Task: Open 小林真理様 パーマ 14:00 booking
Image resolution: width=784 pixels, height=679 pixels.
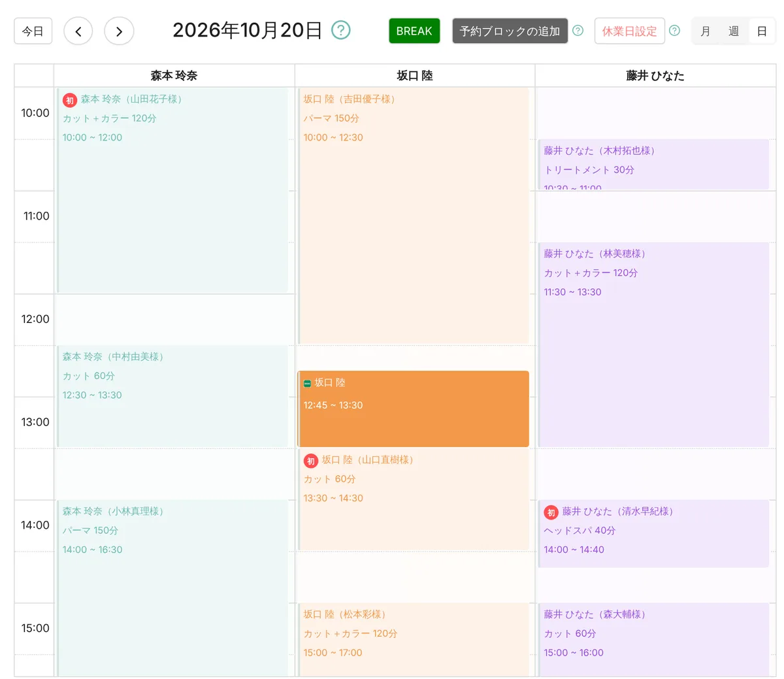Action: tap(172, 588)
